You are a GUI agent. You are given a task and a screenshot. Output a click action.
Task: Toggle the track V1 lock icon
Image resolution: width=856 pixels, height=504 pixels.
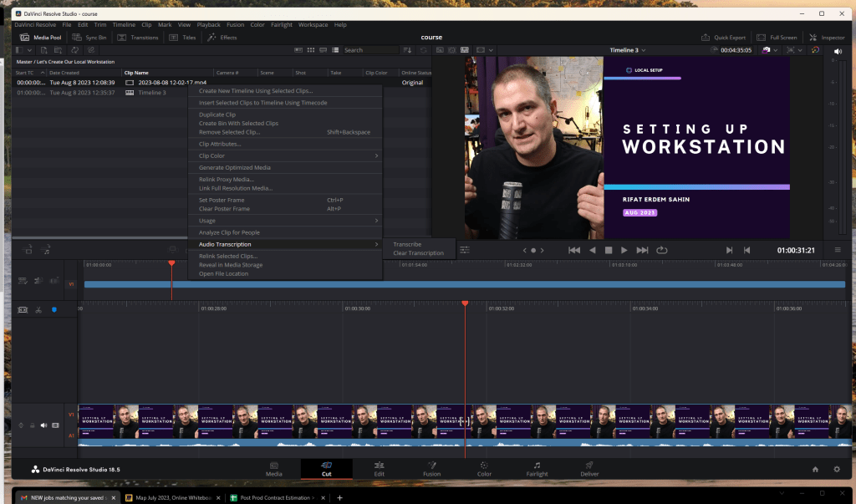point(33,425)
